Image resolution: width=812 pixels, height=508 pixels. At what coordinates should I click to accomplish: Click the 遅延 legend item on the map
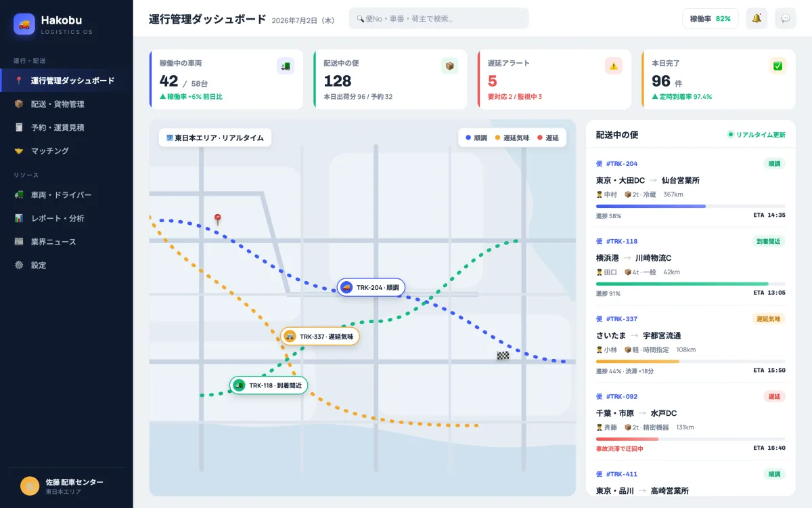548,137
